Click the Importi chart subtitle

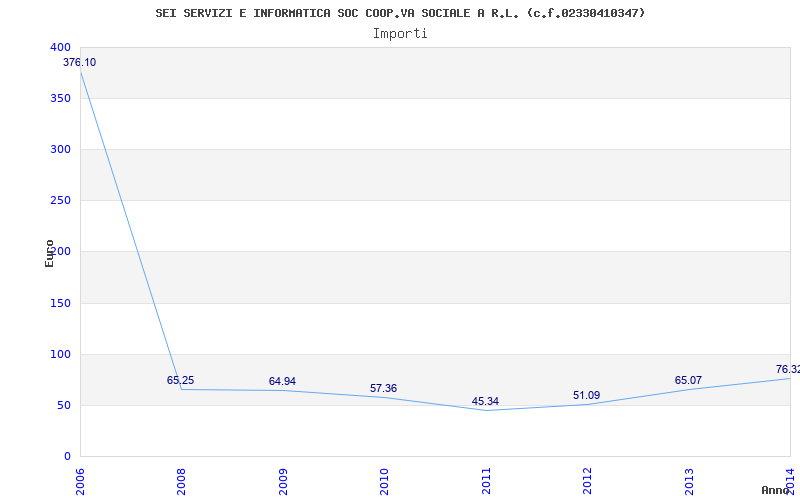coord(400,34)
